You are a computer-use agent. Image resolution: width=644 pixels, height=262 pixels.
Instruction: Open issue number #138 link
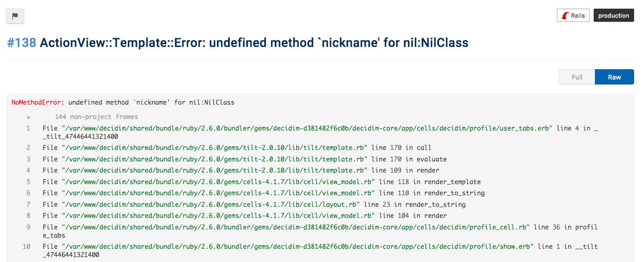click(x=21, y=43)
